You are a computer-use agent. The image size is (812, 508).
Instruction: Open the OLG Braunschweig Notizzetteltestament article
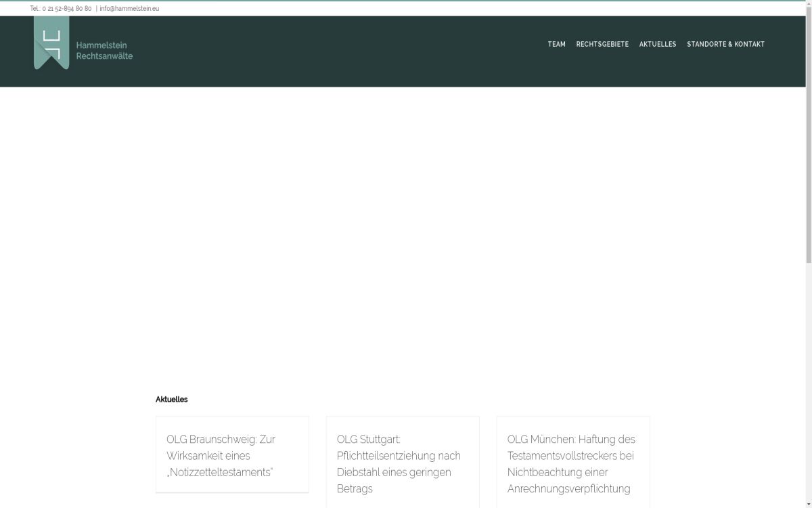point(221,455)
